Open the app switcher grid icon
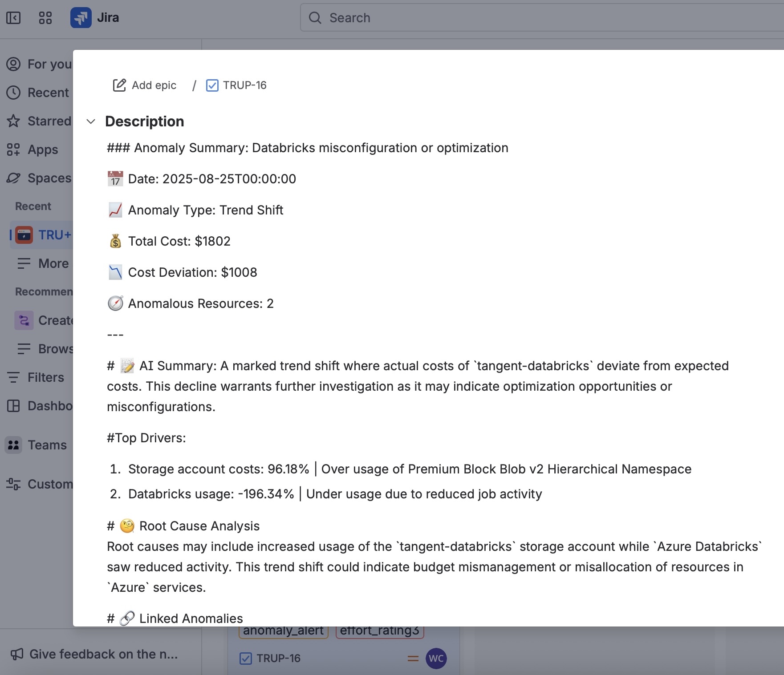Image resolution: width=784 pixels, height=675 pixels. (45, 18)
